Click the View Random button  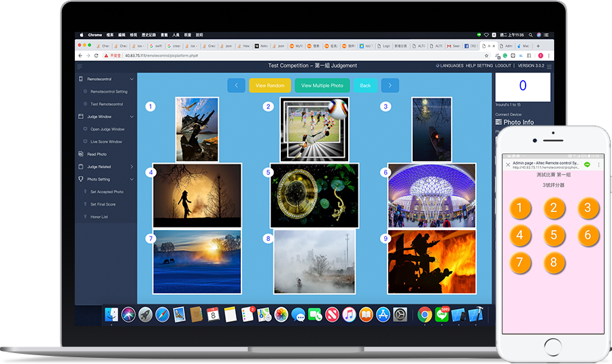[x=270, y=86]
